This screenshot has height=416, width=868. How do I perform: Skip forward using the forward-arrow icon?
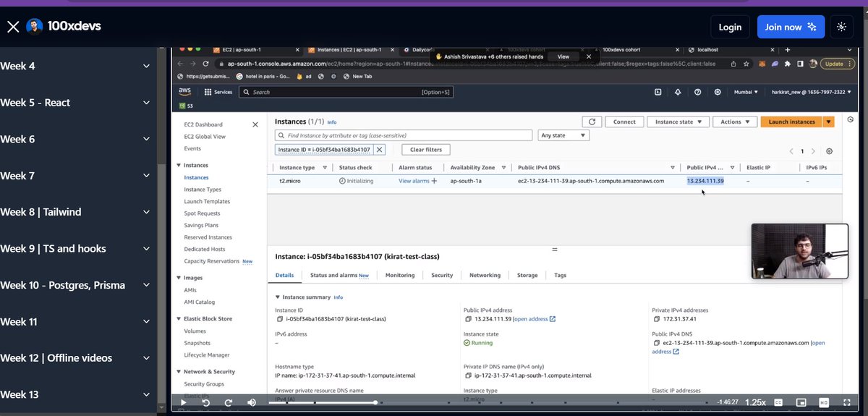229,402
